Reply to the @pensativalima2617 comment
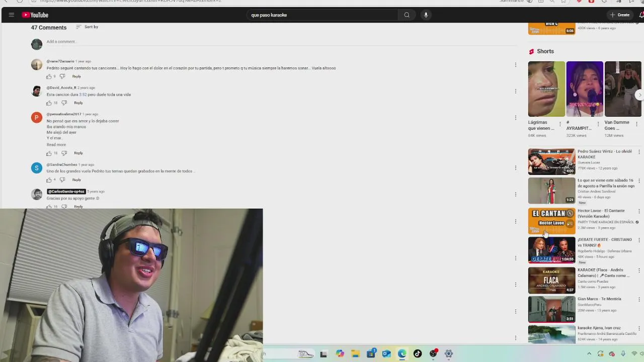Image resolution: width=644 pixels, height=362 pixels. [78, 153]
